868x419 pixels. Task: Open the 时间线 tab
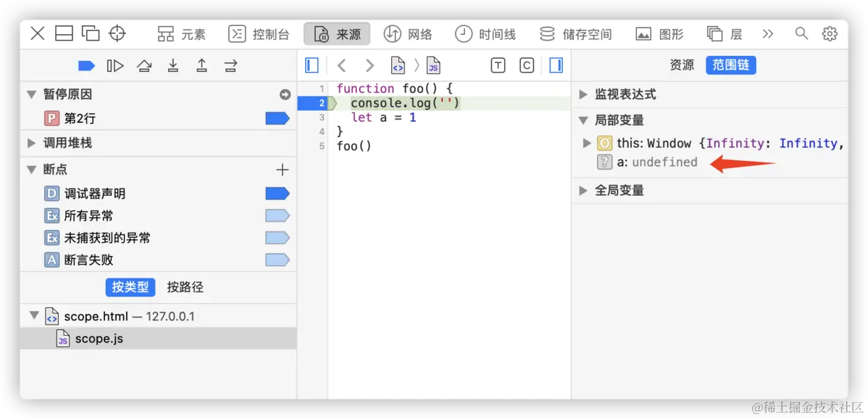point(485,34)
